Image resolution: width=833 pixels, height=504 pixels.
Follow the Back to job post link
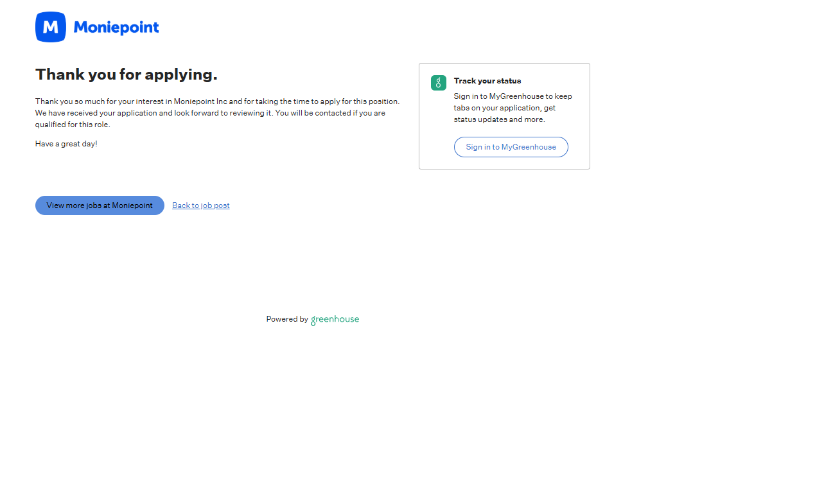201,205
